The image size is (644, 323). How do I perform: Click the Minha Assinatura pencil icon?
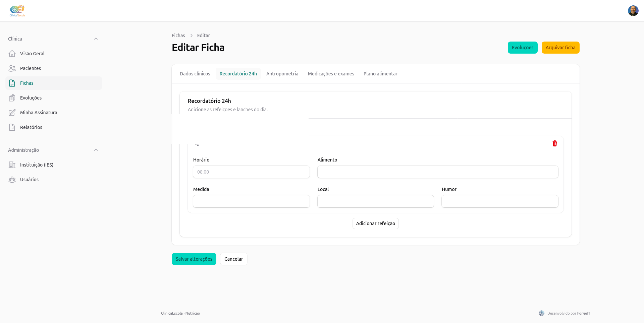pos(12,113)
